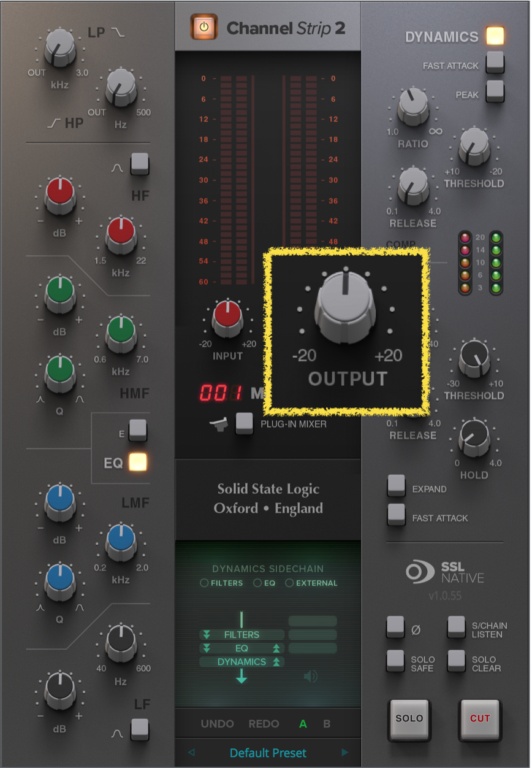The width and height of the screenshot is (532, 768).
Task: Click the SOLO CLEAR button
Action: pyautogui.click(x=457, y=660)
